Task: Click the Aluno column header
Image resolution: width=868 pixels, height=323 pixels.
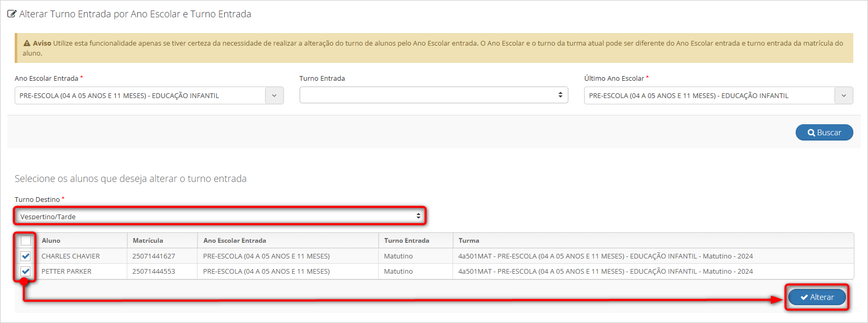Action: click(x=51, y=241)
